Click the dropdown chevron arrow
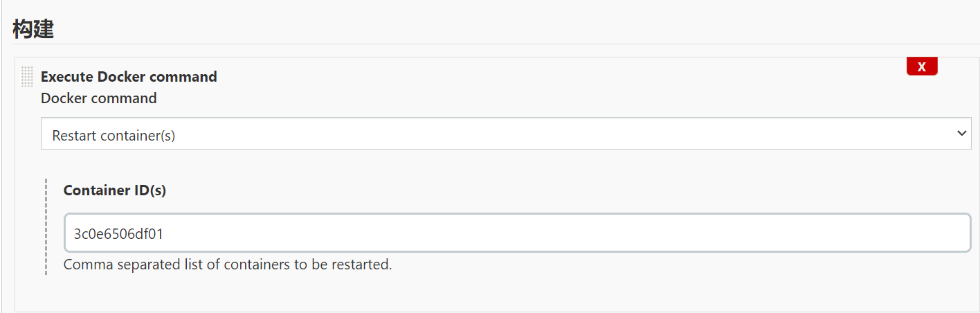The image size is (980, 313). (961, 134)
